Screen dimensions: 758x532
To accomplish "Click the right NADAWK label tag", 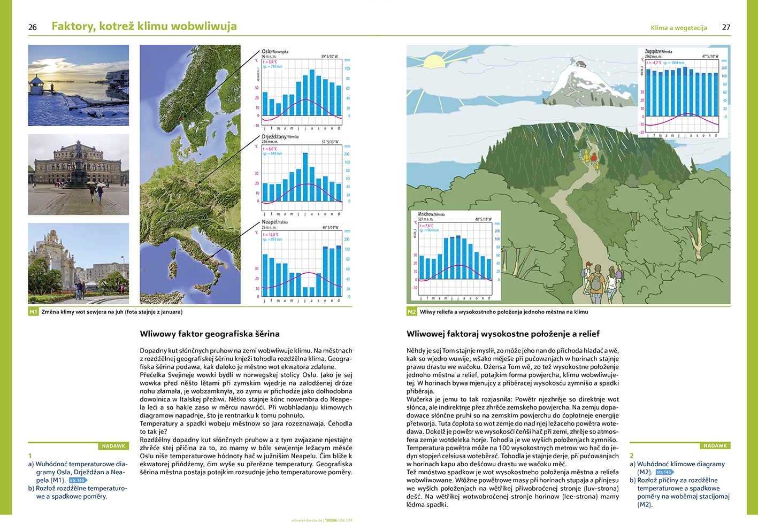I will (x=715, y=445).
